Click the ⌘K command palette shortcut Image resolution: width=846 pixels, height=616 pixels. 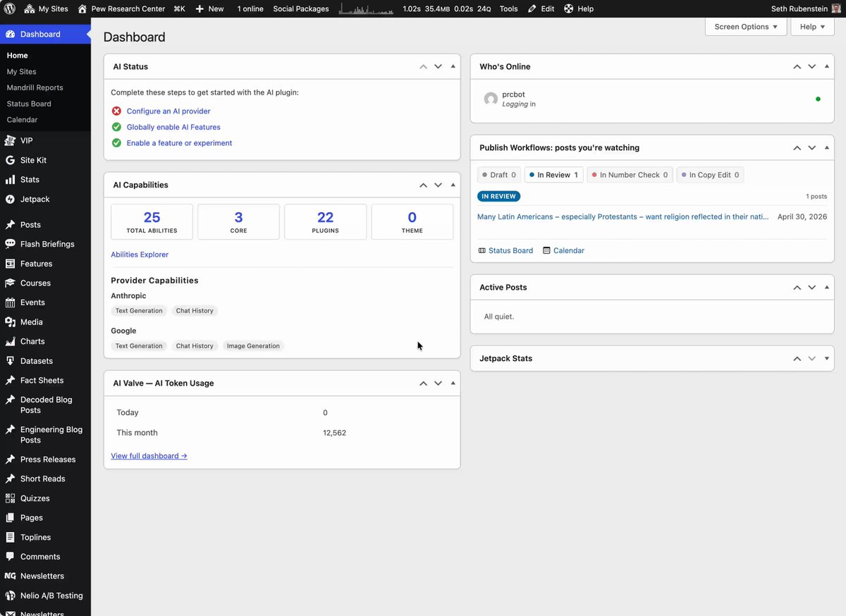pos(179,9)
